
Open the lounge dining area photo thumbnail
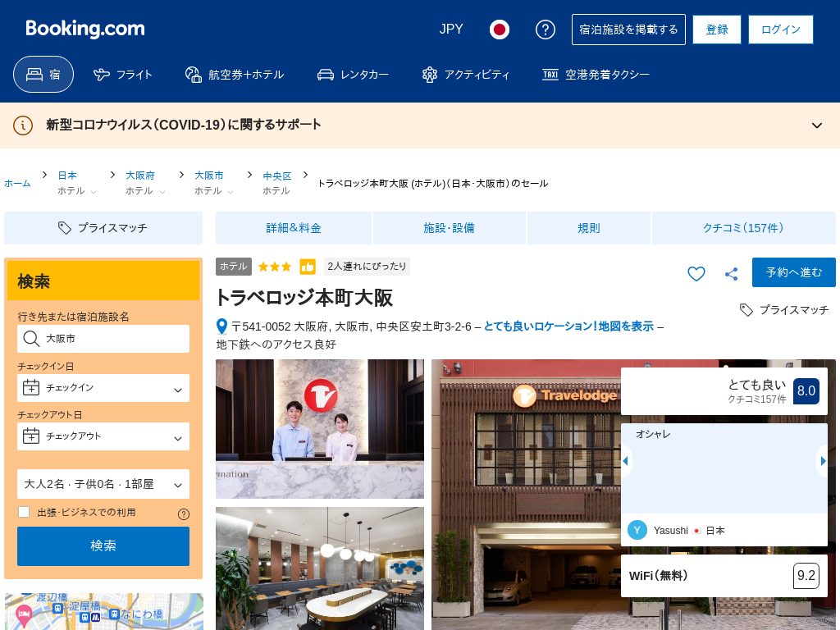[x=320, y=568]
